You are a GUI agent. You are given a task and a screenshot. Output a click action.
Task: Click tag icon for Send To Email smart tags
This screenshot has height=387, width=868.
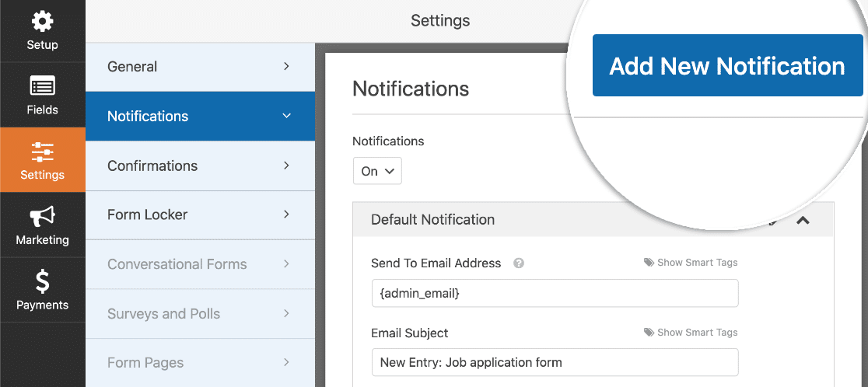coord(649,263)
